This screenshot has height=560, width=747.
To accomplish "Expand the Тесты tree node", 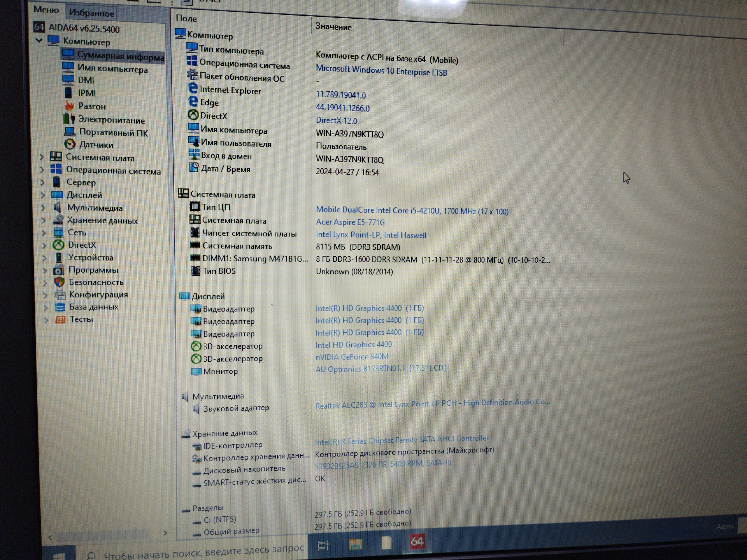I will (46, 320).
